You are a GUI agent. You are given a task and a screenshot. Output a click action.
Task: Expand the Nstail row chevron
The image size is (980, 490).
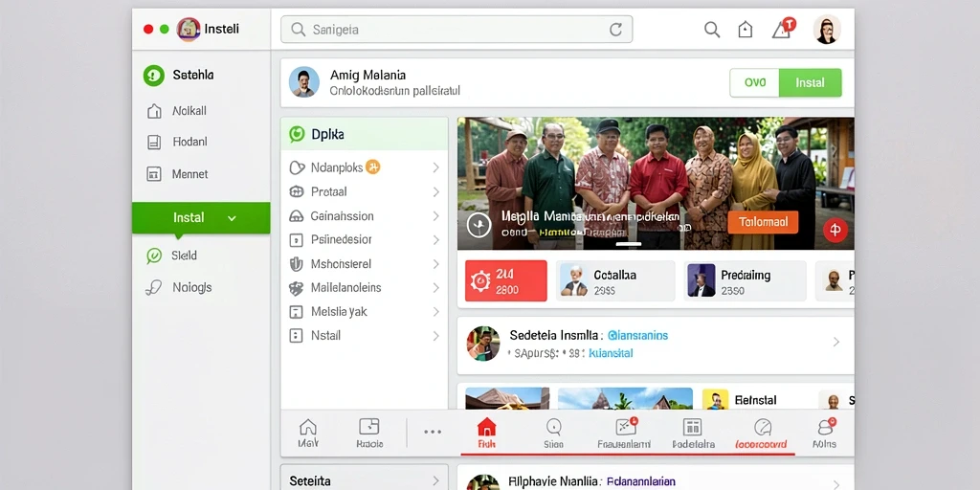click(x=435, y=336)
